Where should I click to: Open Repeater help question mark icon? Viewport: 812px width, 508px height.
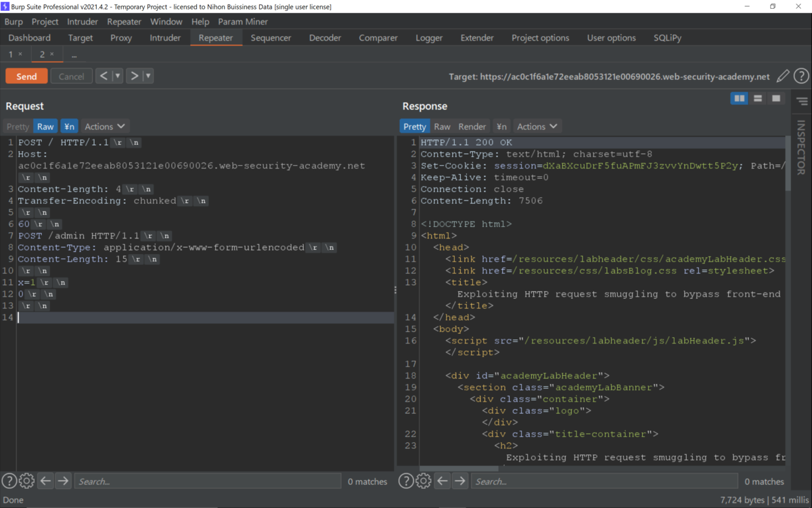(801, 77)
